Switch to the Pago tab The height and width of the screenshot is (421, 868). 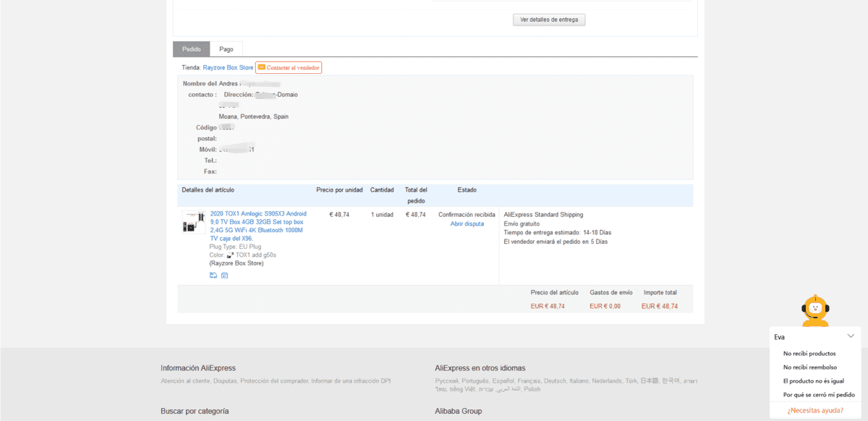[226, 49]
